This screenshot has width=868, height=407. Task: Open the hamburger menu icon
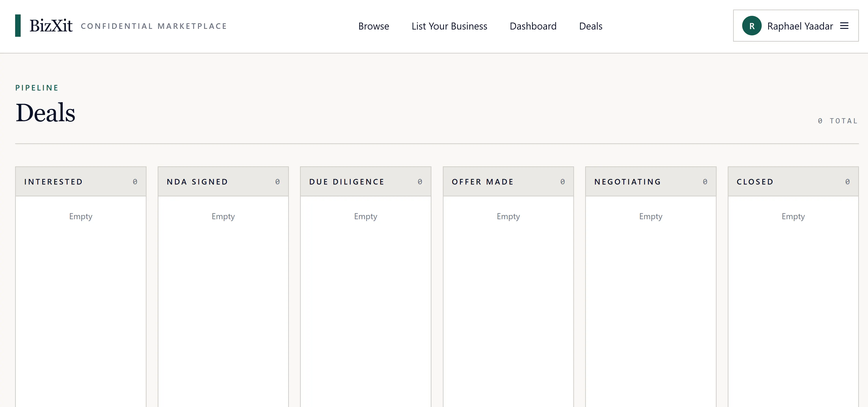click(844, 26)
